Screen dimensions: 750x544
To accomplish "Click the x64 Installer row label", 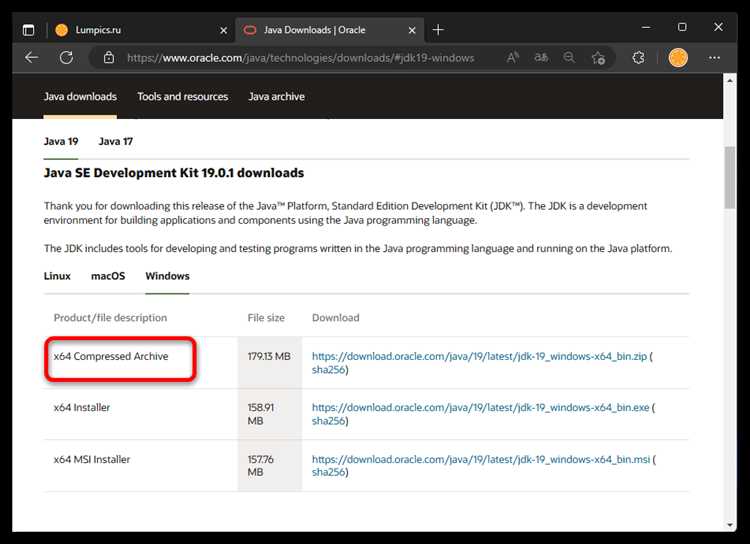I will (x=82, y=408).
